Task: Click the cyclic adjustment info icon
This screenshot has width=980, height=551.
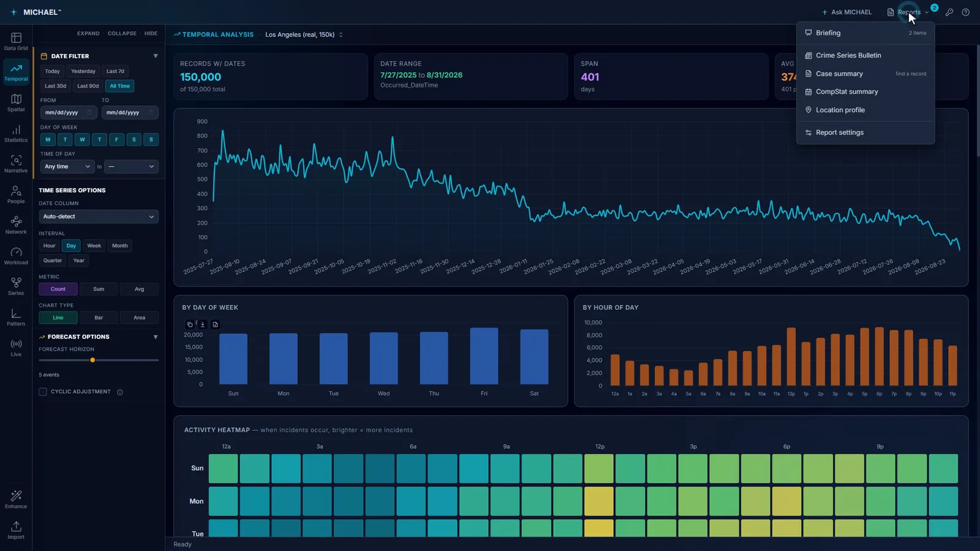Action: (120, 392)
